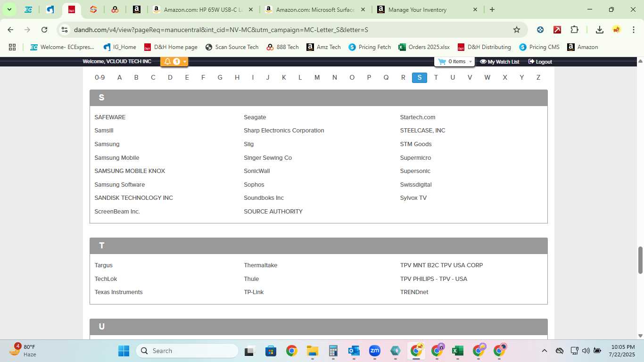Click the page vertical scrollbar thumb
The height and width of the screenshot is (362, 644).
pyautogui.click(x=640, y=260)
